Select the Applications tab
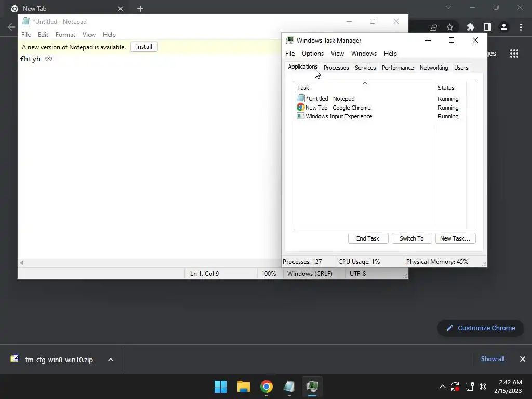This screenshot has height=399, width=532. [303, 67]
